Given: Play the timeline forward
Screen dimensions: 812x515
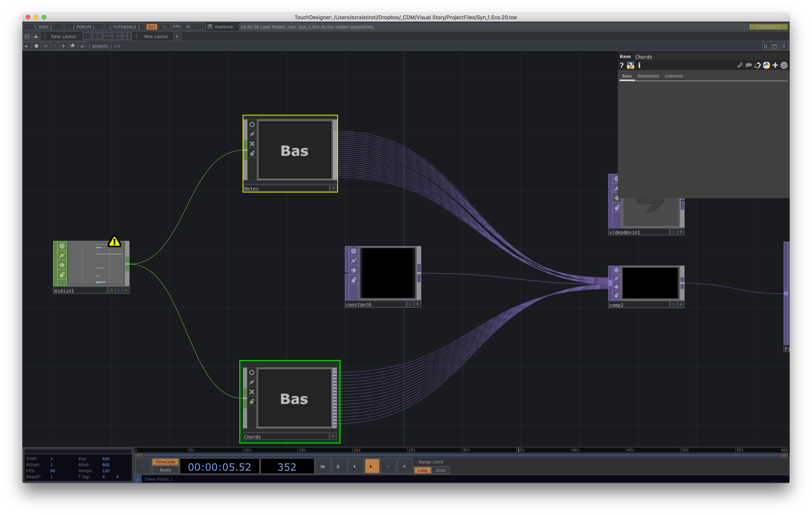Looking at the screenshot, I should pyautogui.click(x=371, y=467).
